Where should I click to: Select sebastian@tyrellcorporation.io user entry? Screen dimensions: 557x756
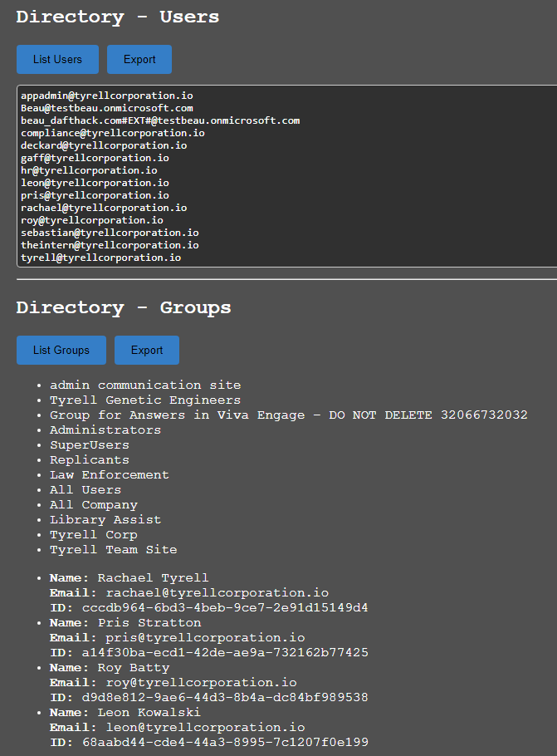tap(110, 233)
